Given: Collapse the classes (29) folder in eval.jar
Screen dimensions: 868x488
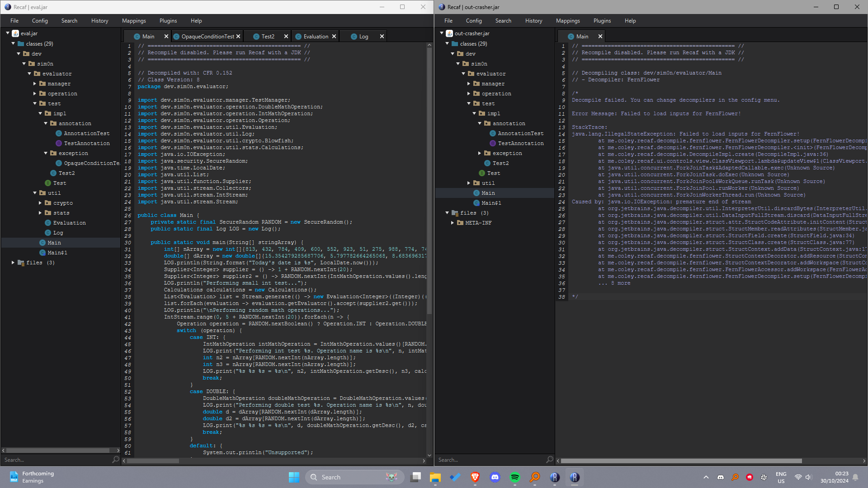Looking at the screenshot, I should (13, 43).
